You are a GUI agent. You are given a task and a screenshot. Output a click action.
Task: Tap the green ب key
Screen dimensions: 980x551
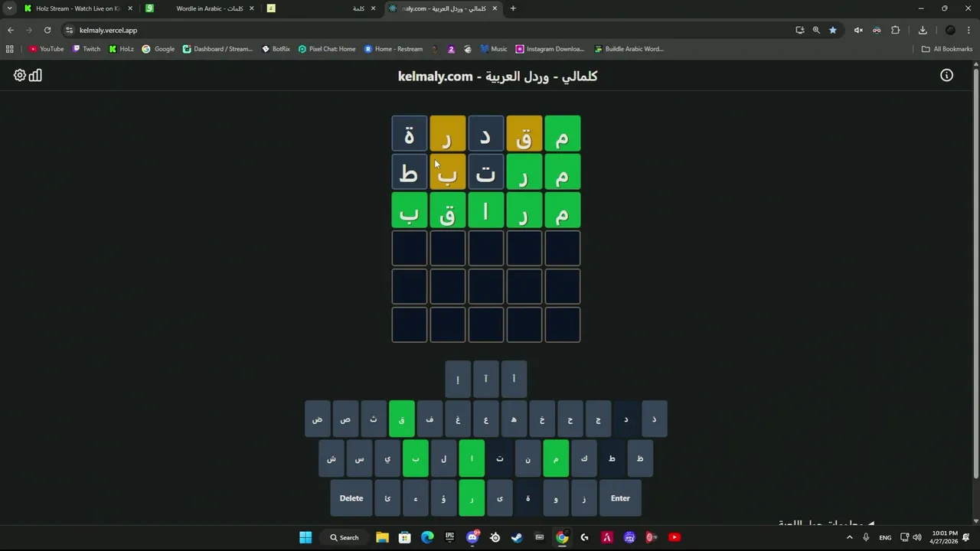(x=416, y=458)
